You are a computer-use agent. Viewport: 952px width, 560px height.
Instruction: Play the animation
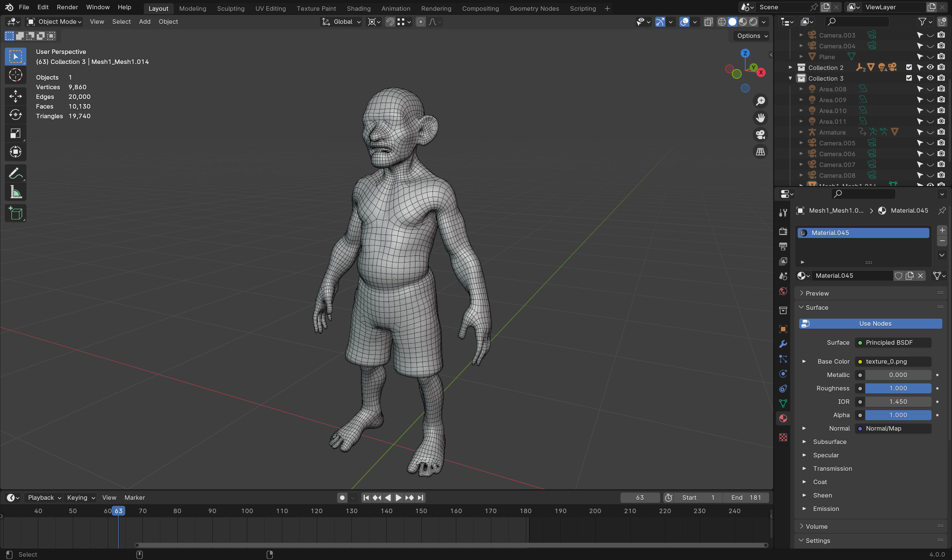(399, 498)
